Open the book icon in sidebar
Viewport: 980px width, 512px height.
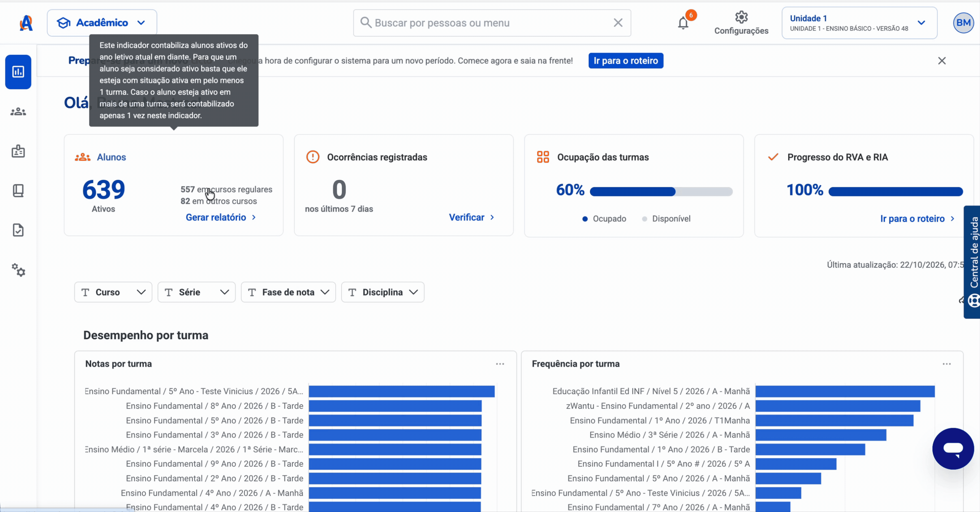click(x=18, y=190)
